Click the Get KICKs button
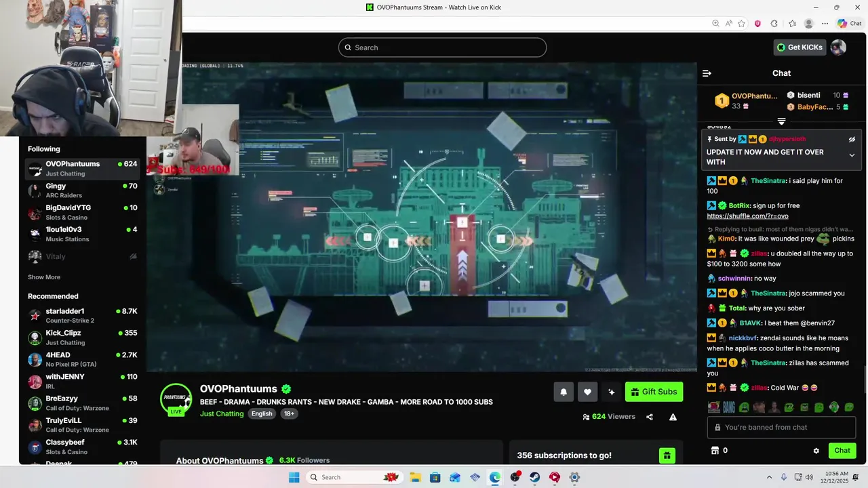Image resolution: width=868 pixels, height=488 pixels. (x=800, y=47)
